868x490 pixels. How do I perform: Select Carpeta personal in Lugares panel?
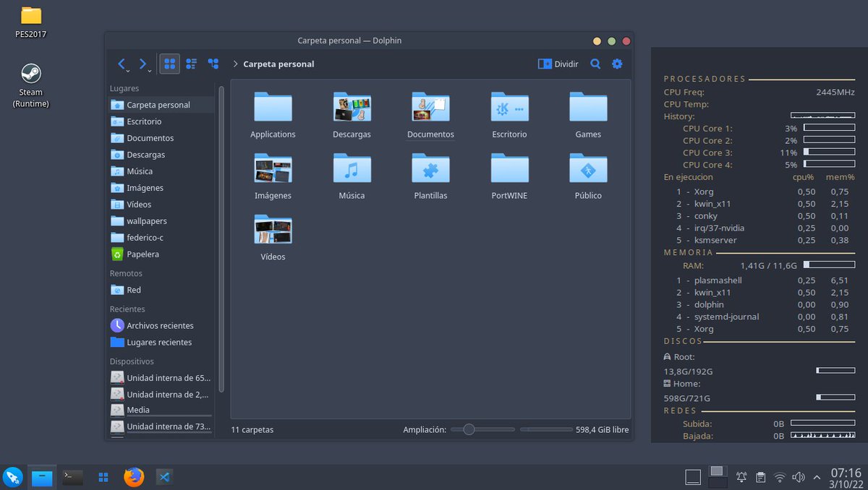(x=161, y=105)
